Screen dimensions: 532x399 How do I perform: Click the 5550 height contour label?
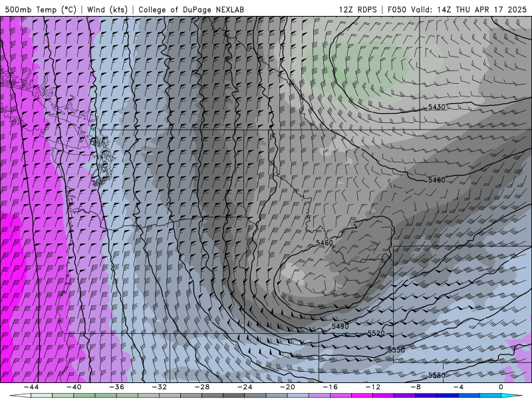click(x=396, y=350)
